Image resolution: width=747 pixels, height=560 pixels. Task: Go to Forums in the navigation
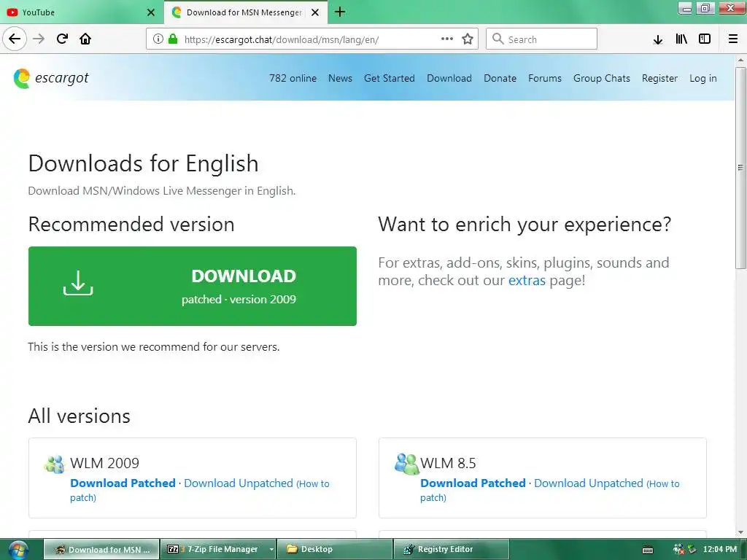544,78
